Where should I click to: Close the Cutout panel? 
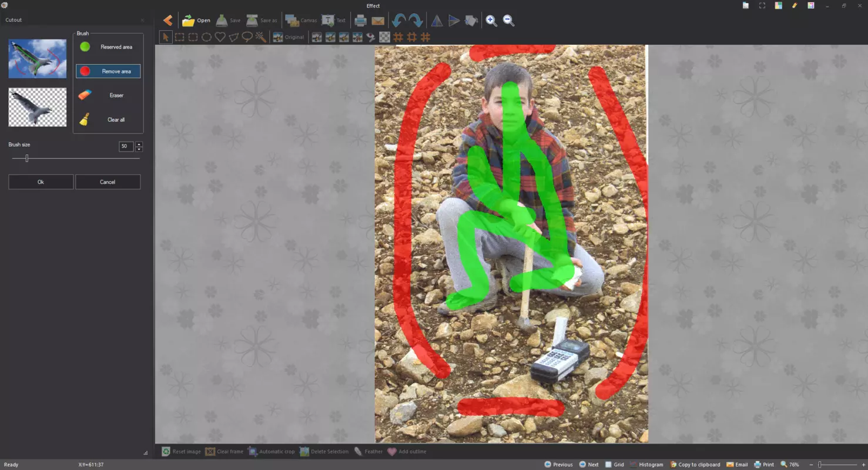[x=142, y=20]
